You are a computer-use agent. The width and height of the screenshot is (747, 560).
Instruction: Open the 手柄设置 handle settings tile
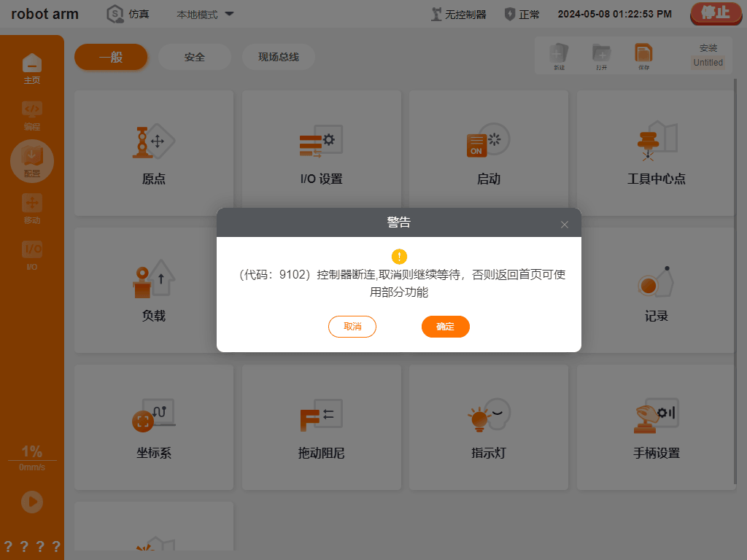[x=656, y=427]
